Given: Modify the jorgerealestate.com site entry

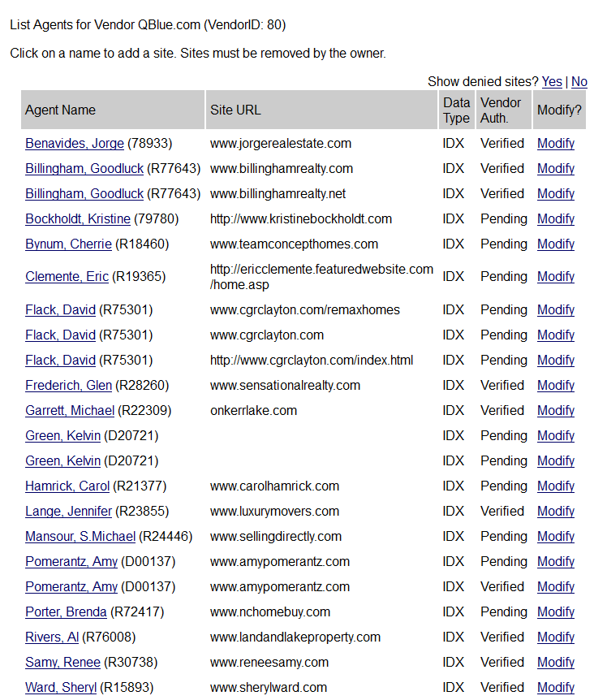Looking at the screenshot, I should [556, 144].
